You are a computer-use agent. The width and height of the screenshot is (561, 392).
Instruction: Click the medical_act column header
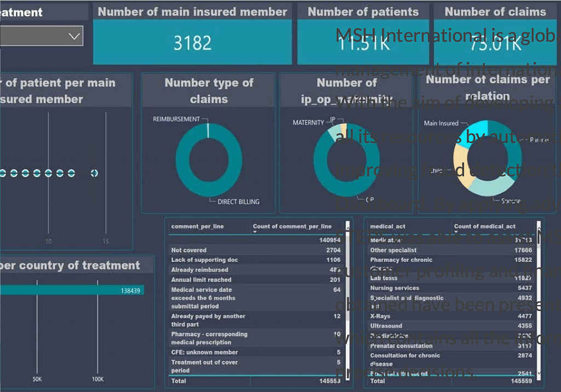388,226
